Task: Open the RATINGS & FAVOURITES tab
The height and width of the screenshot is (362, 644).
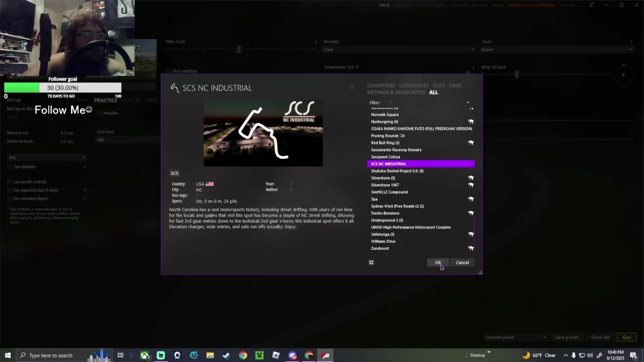Action: (x=396, y=93)
